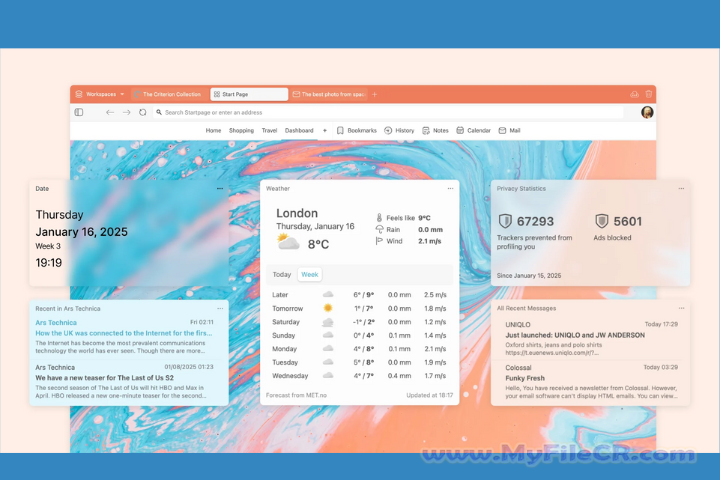Open Notes from start page navigation
The height and width of the screenshot is (480, 720).
click(x=435, y=130)
